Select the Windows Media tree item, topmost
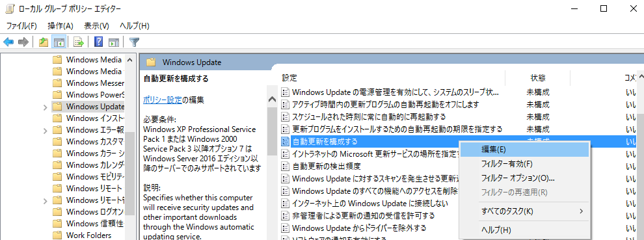Viewport: 644px width, 240px height. coord(94,60)
